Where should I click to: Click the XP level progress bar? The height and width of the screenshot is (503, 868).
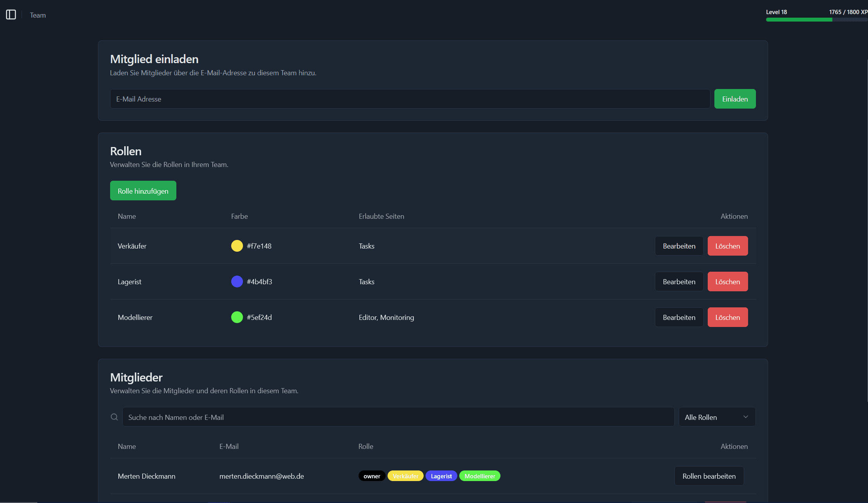(817, 20)
